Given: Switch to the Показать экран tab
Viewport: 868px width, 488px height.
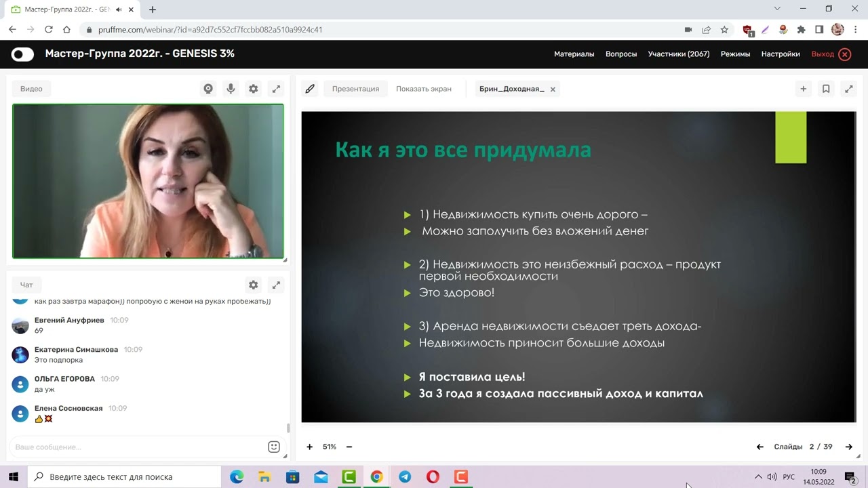Looking at the screenshot, I should point(422,89).
